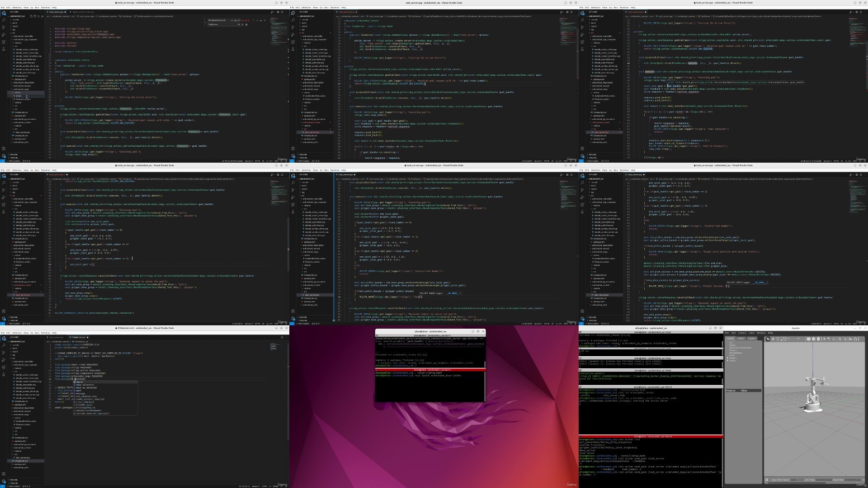The image size is (868, 488).
Task: Expand the Lights node in Gazebo World tree
Action: tap(728, 361)
